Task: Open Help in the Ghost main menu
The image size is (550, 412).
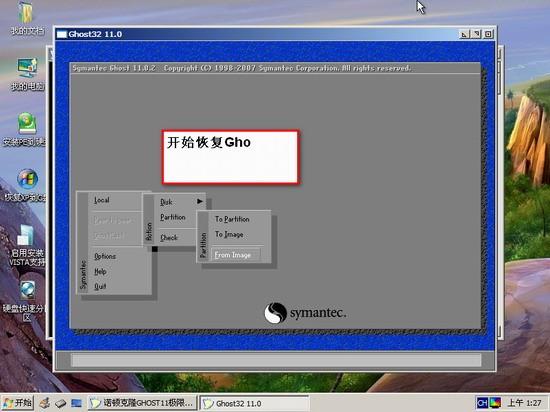Action: [x=100, y=271]
